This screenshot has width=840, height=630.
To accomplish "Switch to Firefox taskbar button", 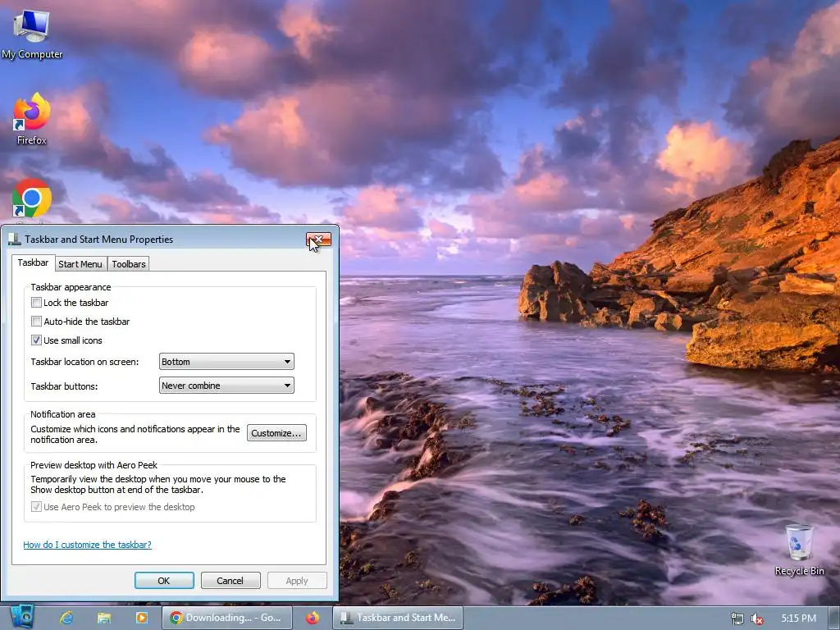I will pos(313,618).
